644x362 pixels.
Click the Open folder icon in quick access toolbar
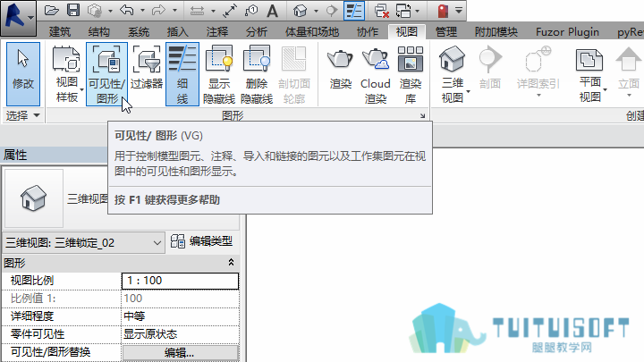pyautogui.click(x=51, y=10)
